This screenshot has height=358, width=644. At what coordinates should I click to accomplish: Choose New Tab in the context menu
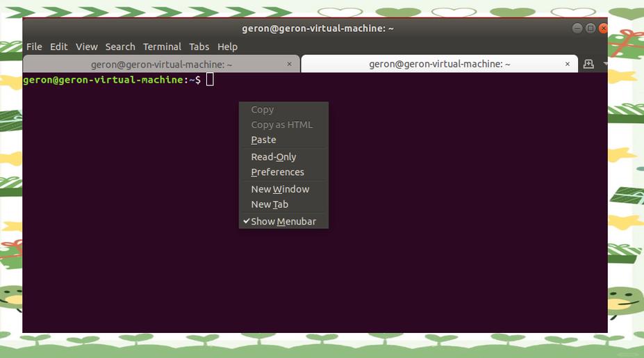[283, 204]
